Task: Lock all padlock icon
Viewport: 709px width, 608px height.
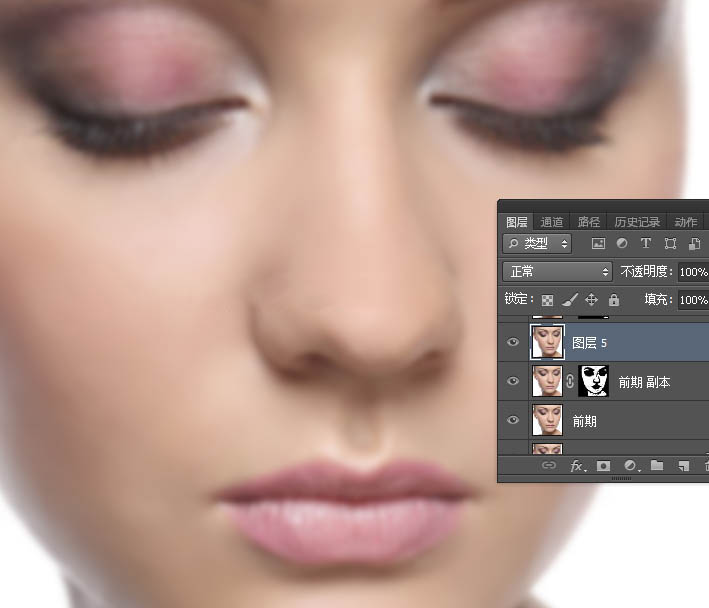Action: click(614, 299)
